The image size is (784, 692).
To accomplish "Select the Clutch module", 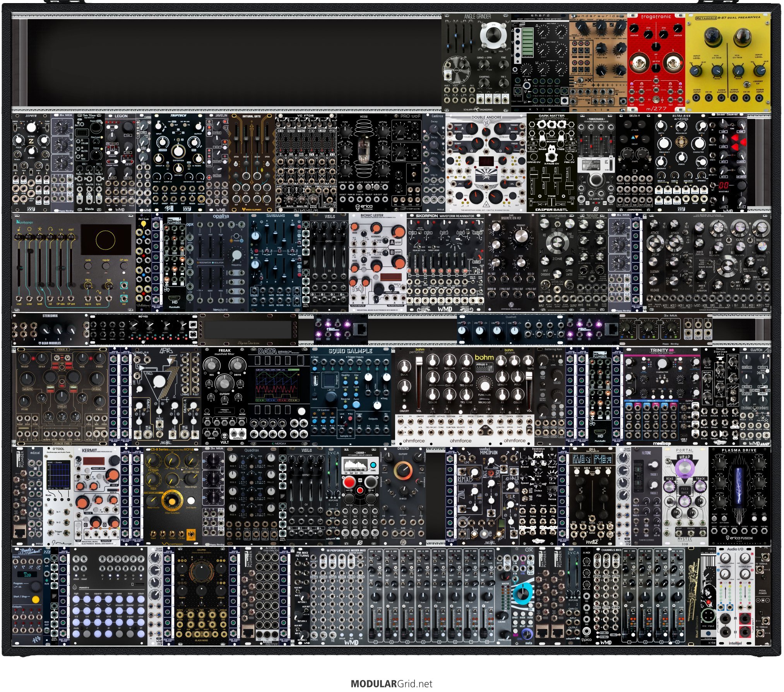I will [755, 396].
